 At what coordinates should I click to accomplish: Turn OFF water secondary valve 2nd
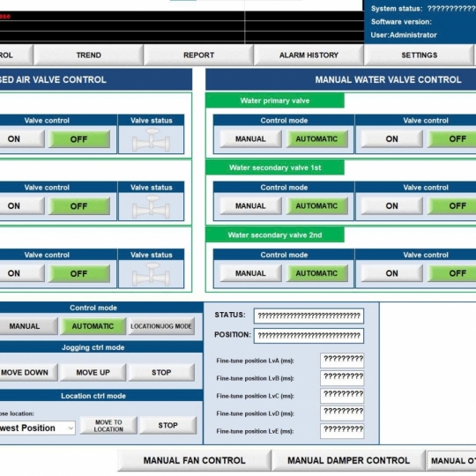(452, 273)
